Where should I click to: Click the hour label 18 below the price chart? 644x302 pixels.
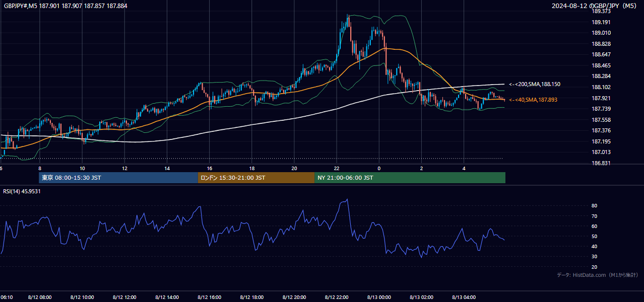252,168
